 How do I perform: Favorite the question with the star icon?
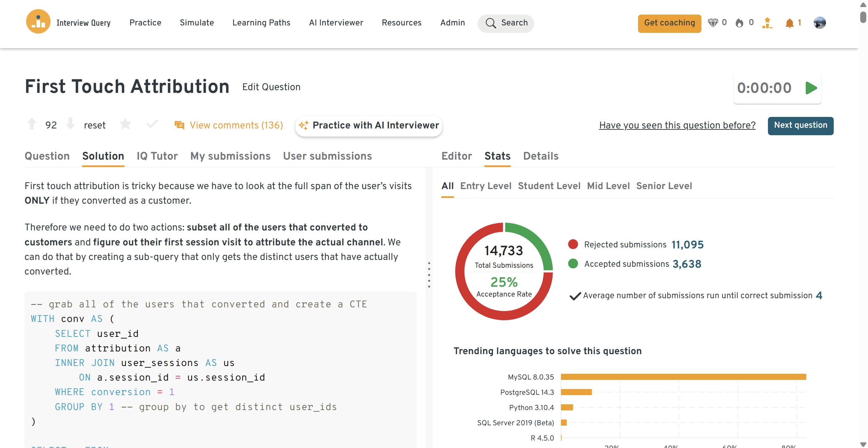125,124
